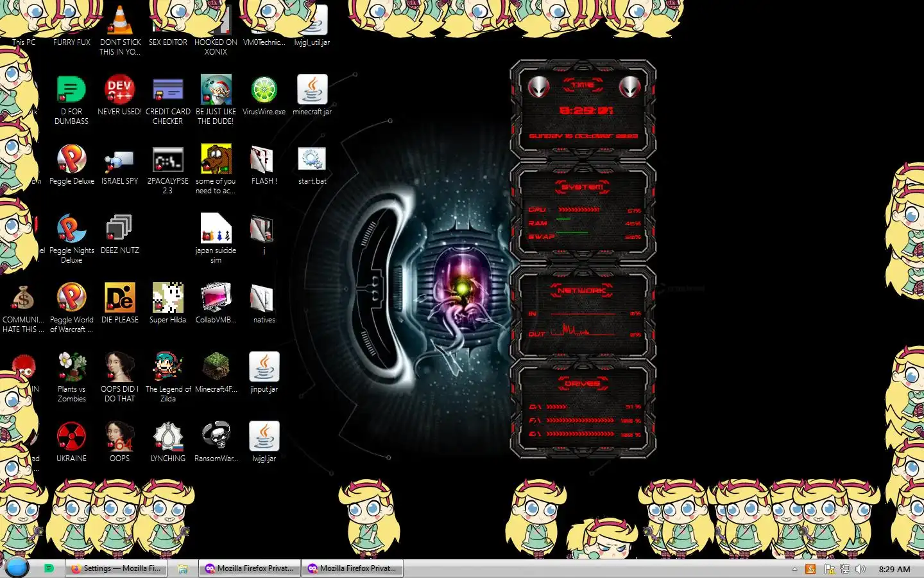This screenshot has height=578, width=924.
Task: Select the OOPS DID I DO THAT icon
Action: [119, 377]
